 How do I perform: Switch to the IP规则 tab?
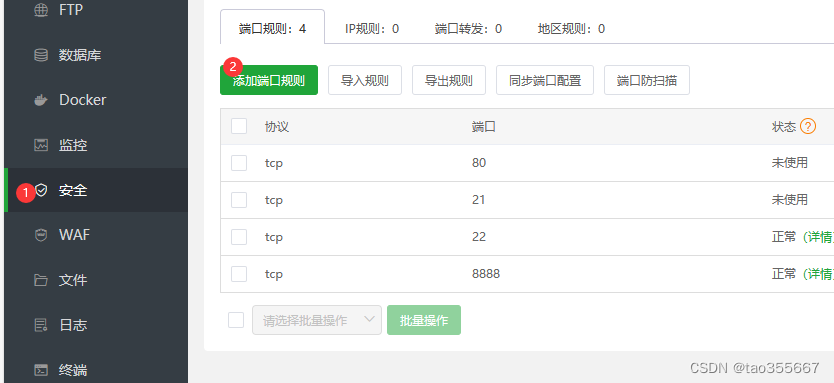click(x=372, y=28)
